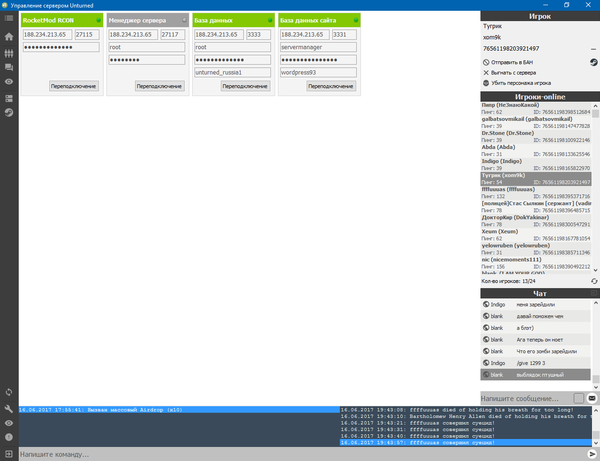This screenshot has width=600, height=461.
Task: Click database name field unturned_russia1
Action: click(232, 72)
